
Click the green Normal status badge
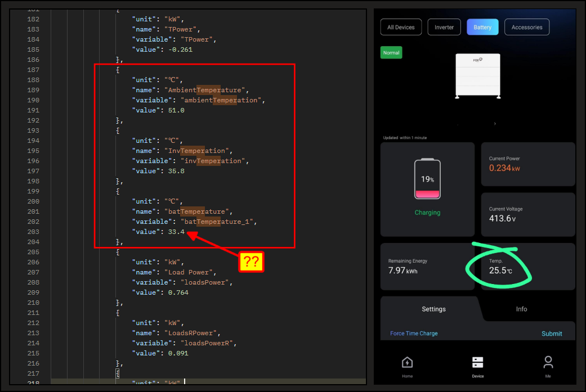tap(391, 53)
